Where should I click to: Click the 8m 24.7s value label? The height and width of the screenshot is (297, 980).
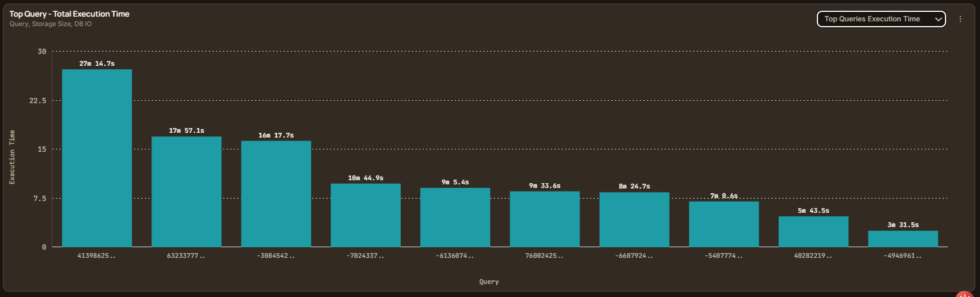(635, 186)
